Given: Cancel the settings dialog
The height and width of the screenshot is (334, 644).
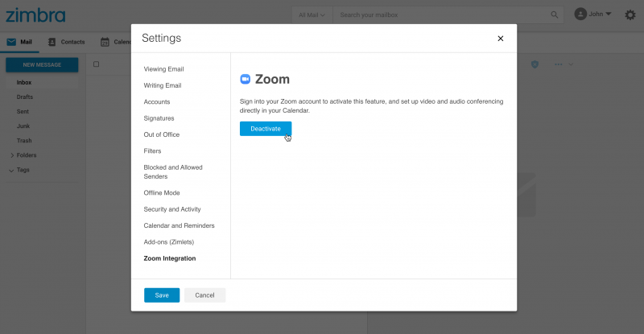Looking at the screenshot, I should click(204, 295).
